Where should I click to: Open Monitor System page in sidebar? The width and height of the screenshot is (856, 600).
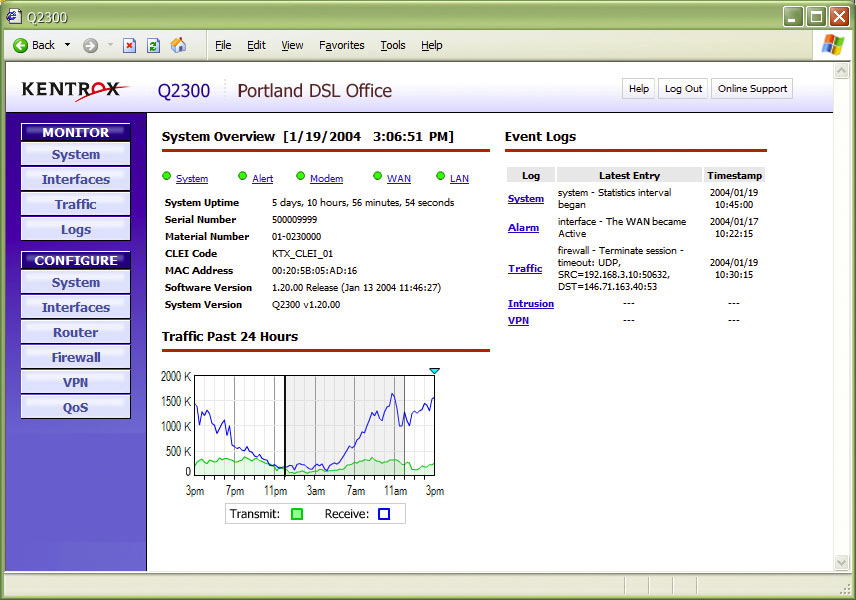coord(75,155)
